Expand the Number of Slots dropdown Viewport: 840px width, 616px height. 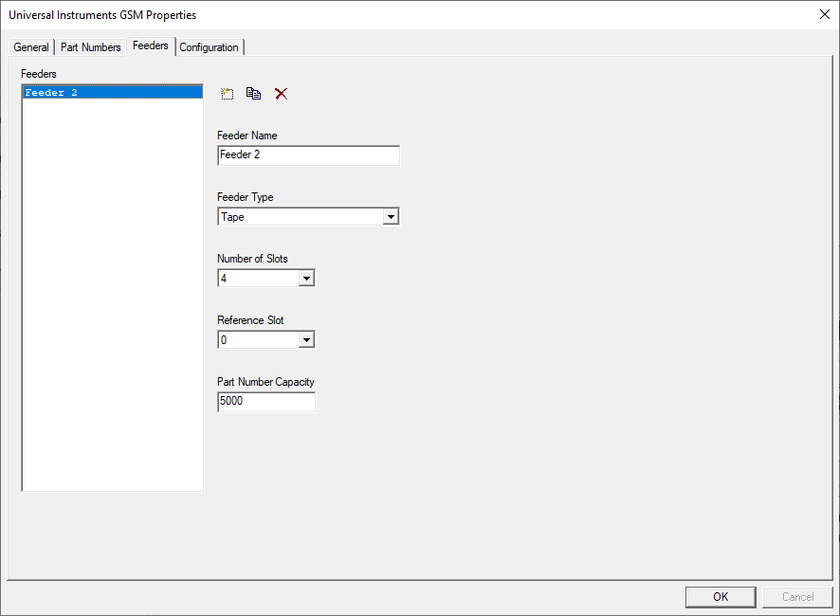coord(306,278)
